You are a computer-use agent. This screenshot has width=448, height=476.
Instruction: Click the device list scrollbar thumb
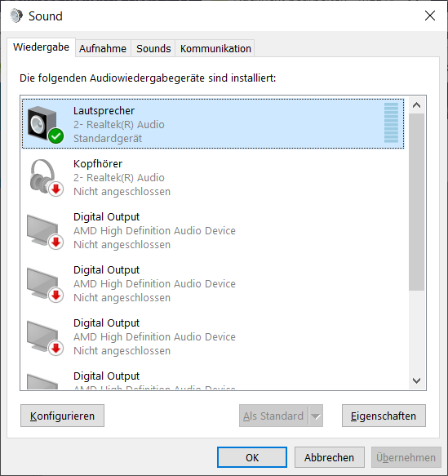[416, 202]
